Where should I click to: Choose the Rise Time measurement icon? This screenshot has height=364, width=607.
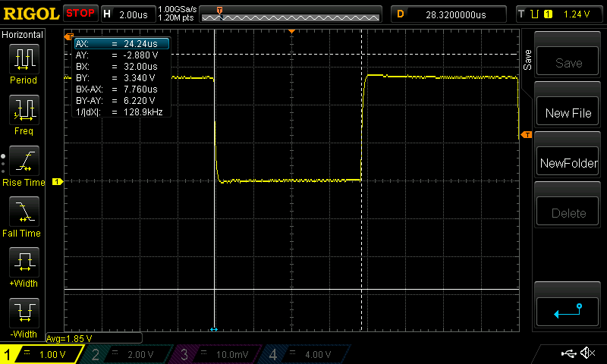[x=23, y=162]
